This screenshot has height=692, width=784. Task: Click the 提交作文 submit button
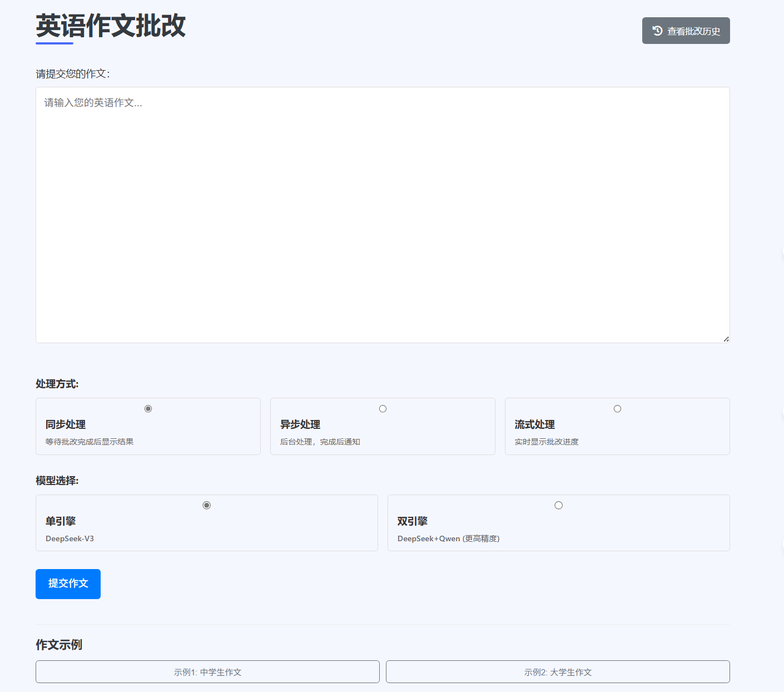coord(68,584)
